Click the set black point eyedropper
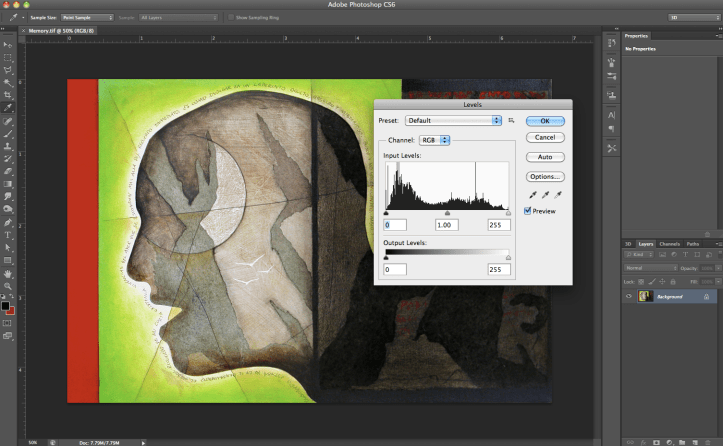This screenshot has width=723, height=446. pos(532,195)
